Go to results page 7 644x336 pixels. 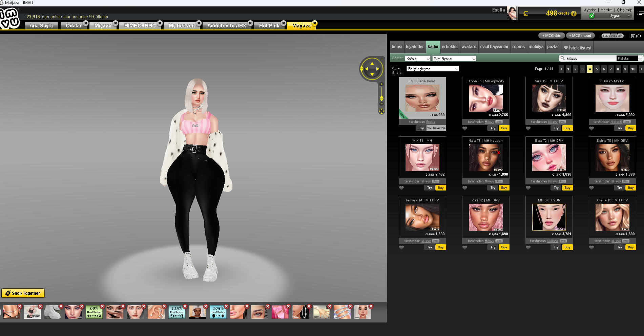[611, 69]
